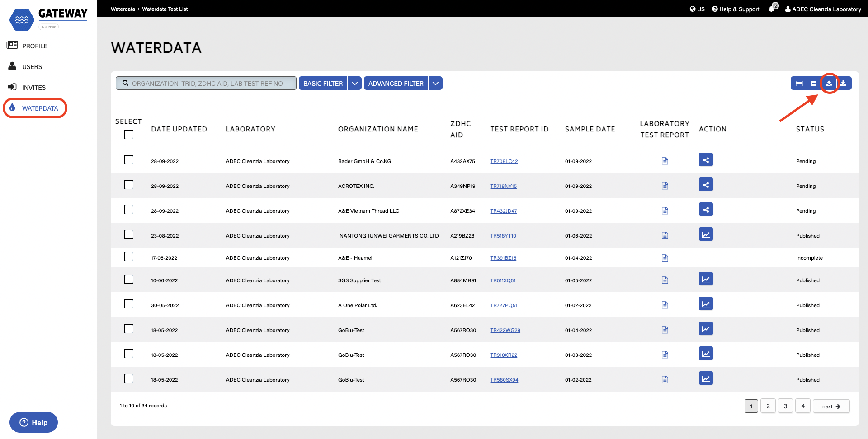This screenshot has width=868, height=439.
Task: Go to page 4 of results
Action: (x=803, y=406)
